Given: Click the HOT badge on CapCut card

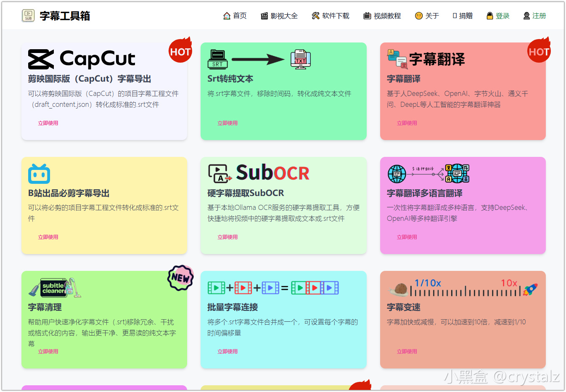Looking at the screenshot, I should tap(180, 50).
